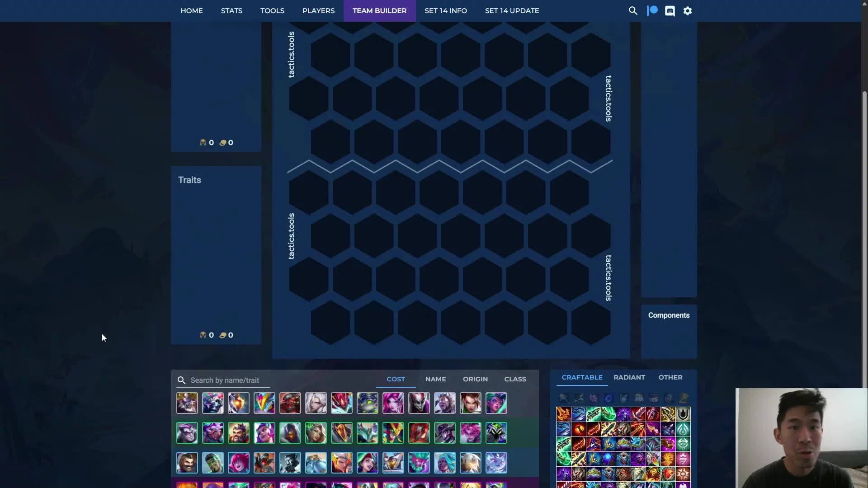Pick Kog'Maw red champion portrait
The width and height of the screenshot is (868, 488).
click(x=290, y=403)
